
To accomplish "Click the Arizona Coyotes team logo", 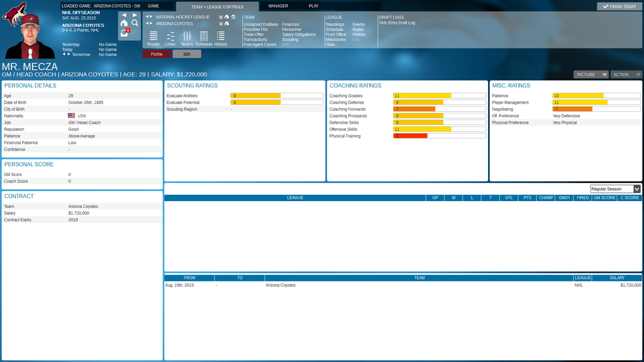I will (14, 13).
